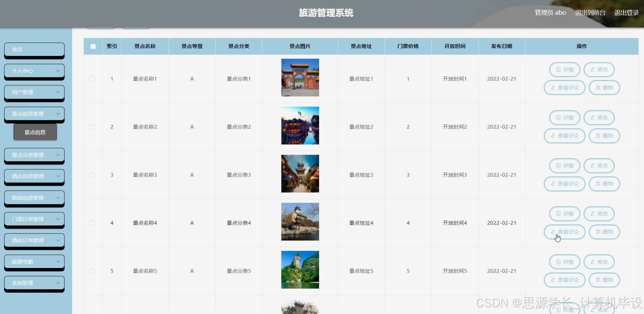Click the 景点地址5 cell
Screen dimensions: 644x314
[361, 271]
